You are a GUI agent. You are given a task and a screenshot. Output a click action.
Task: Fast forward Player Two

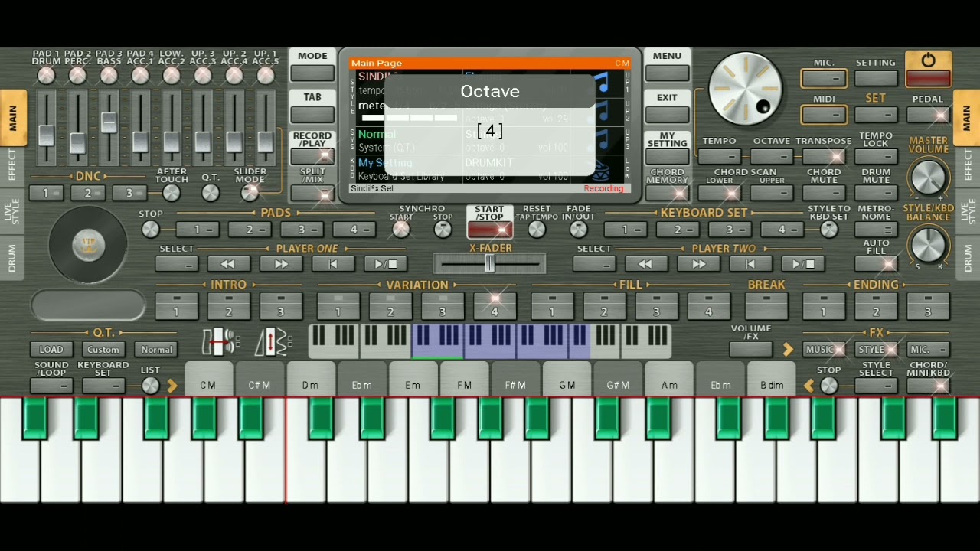click(x=698, y=264)
